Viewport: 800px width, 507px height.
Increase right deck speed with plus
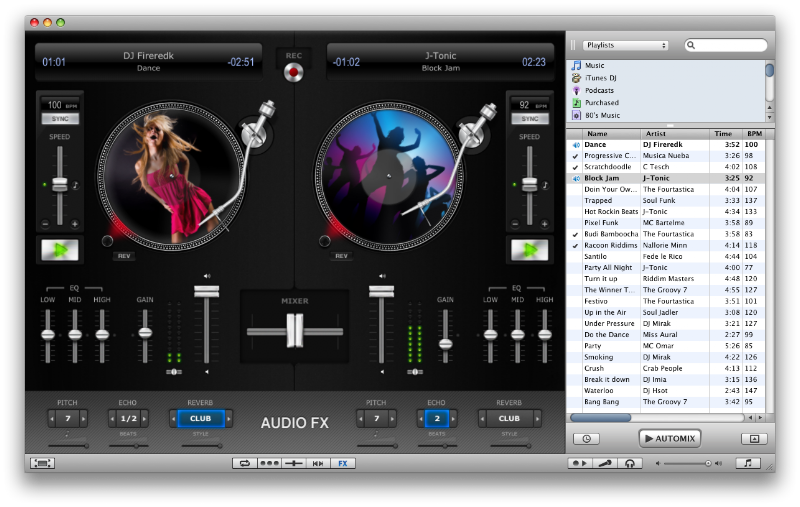click(544, 224)
